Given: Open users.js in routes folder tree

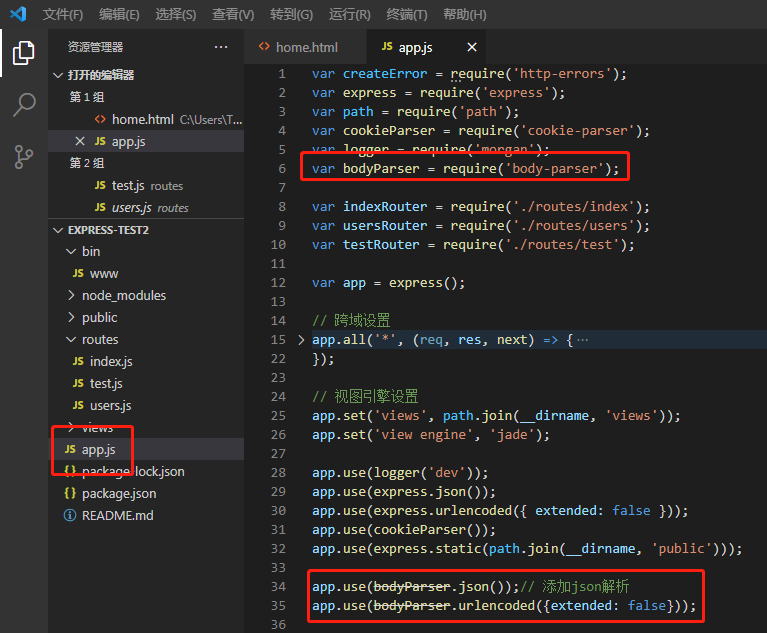Looking at the screenshot, I should 146,406.
